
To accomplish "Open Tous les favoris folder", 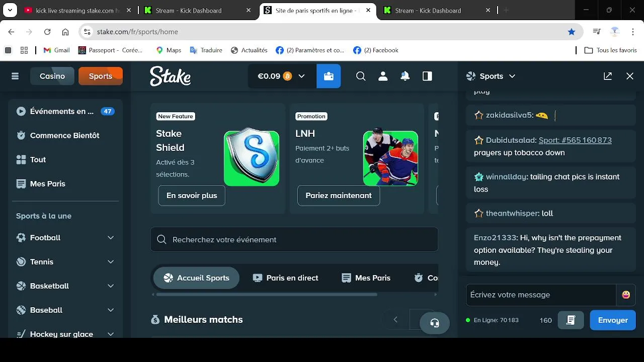I will tap(611, 50).
